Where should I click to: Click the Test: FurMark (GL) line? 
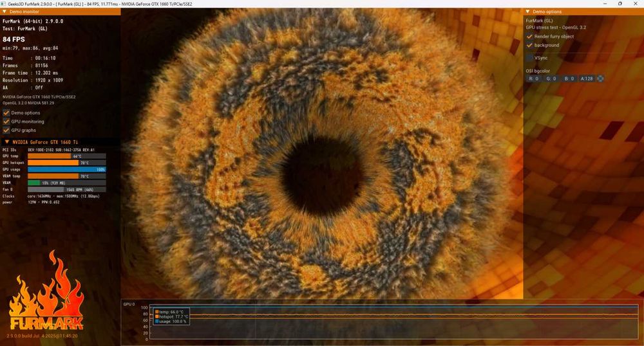click(25, 29)
